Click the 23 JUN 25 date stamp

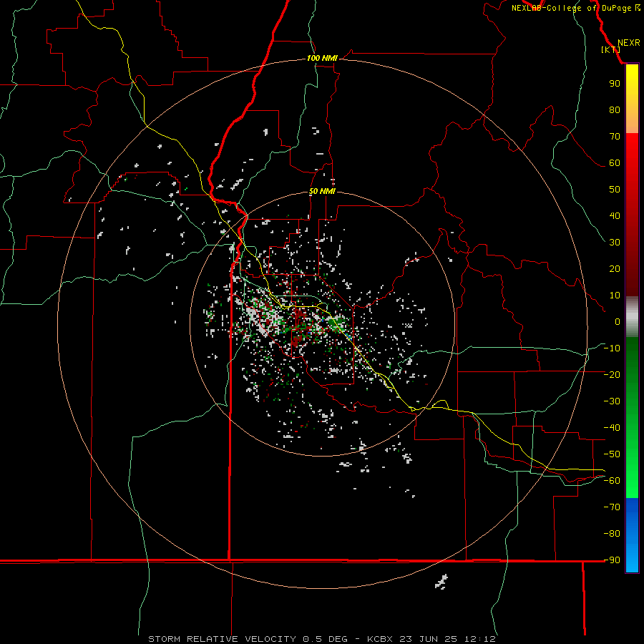point(429,639)
